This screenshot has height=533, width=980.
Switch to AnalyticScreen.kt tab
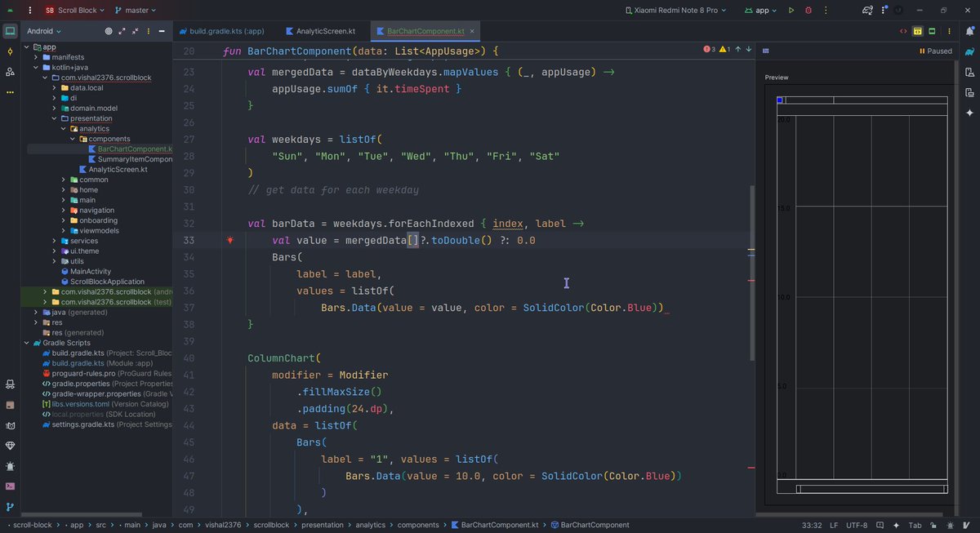click(321, 31)
